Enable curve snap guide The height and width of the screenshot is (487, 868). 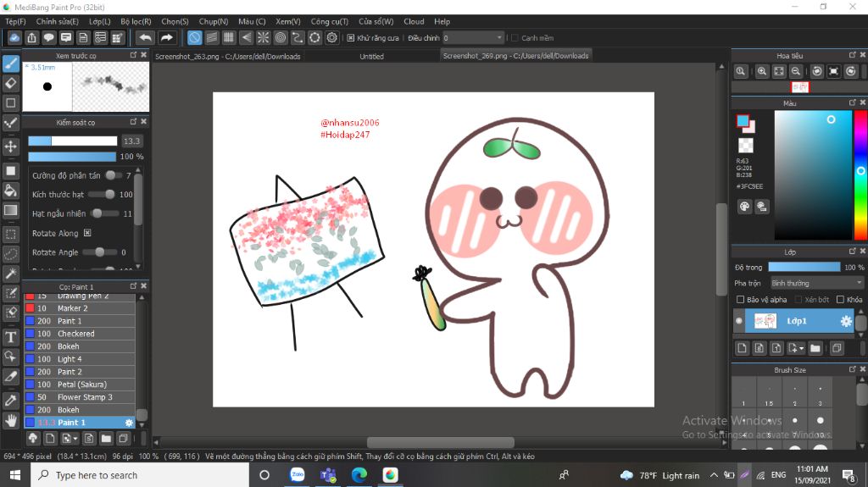tap(298, 37)
